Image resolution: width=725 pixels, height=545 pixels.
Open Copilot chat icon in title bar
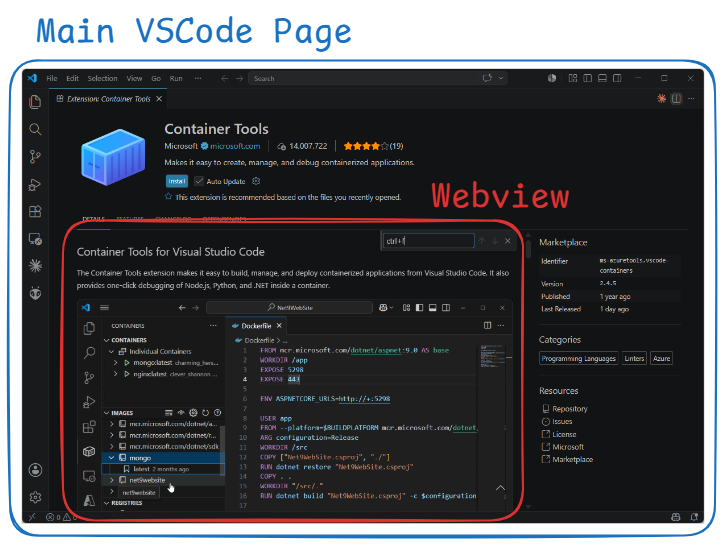[x=487, y=78]
